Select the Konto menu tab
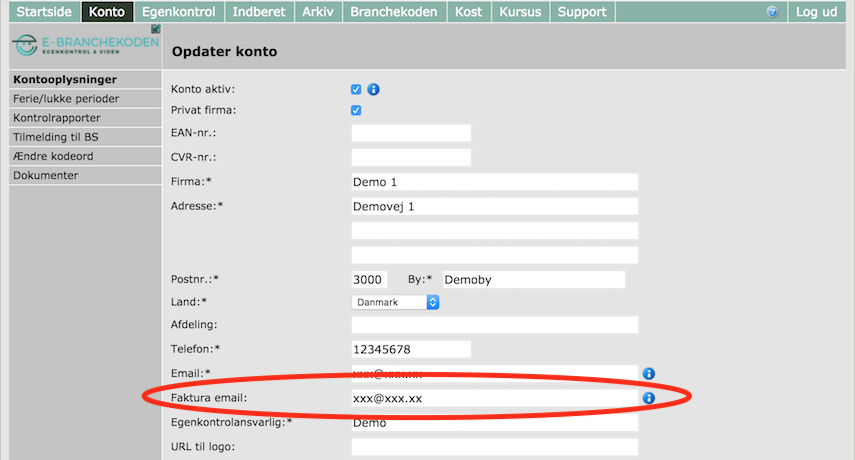 pyautogui.click(x=107, y=12)
